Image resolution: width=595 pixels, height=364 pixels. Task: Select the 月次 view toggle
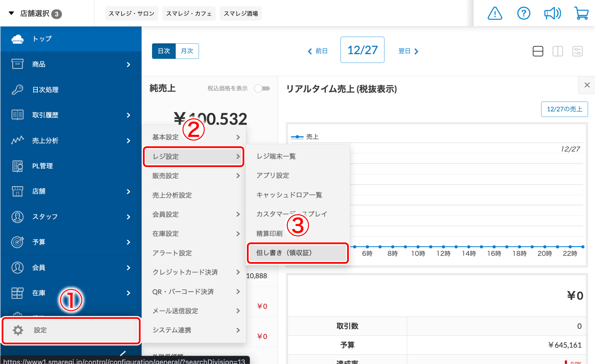(187, 51)
